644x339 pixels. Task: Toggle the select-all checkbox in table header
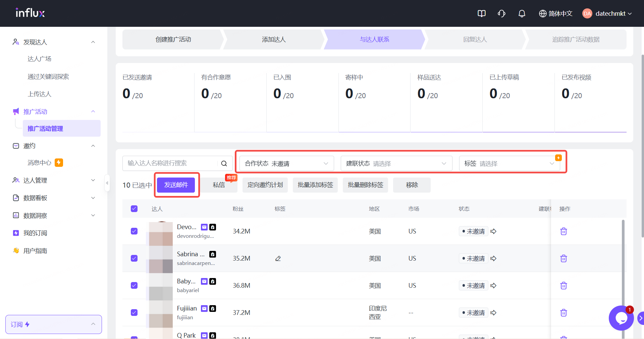(134, 209)
